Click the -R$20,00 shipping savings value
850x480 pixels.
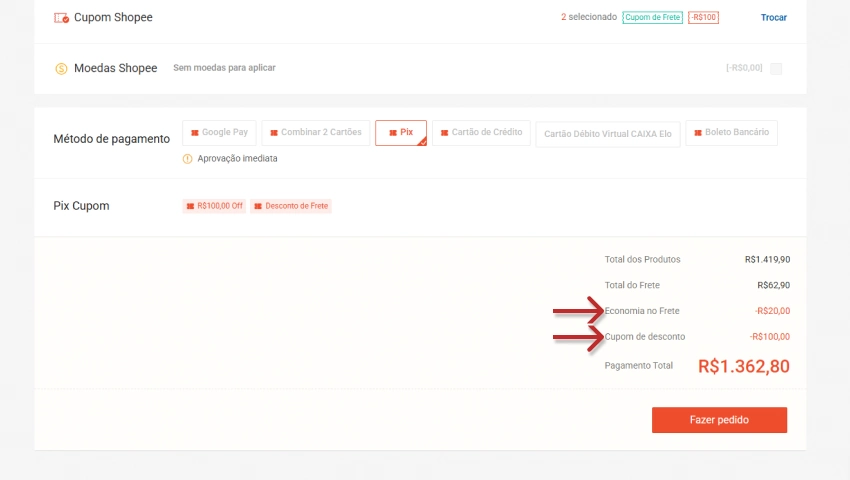coord(772,311)
